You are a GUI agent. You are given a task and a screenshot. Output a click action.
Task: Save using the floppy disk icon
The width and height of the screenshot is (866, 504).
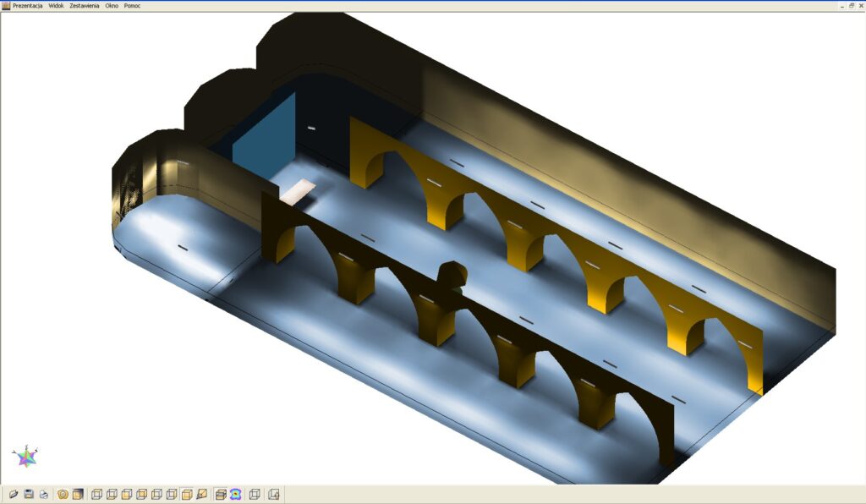[x=29, y=494]
